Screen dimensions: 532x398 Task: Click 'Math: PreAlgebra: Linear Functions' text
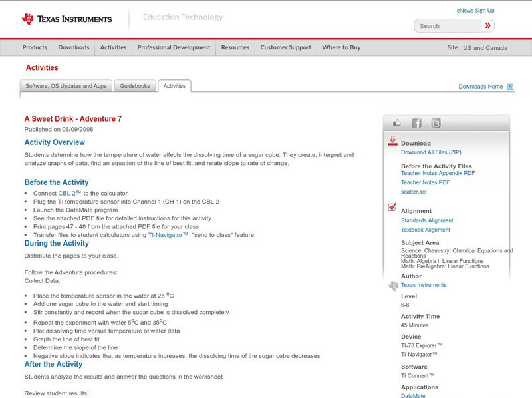[445, 266]
